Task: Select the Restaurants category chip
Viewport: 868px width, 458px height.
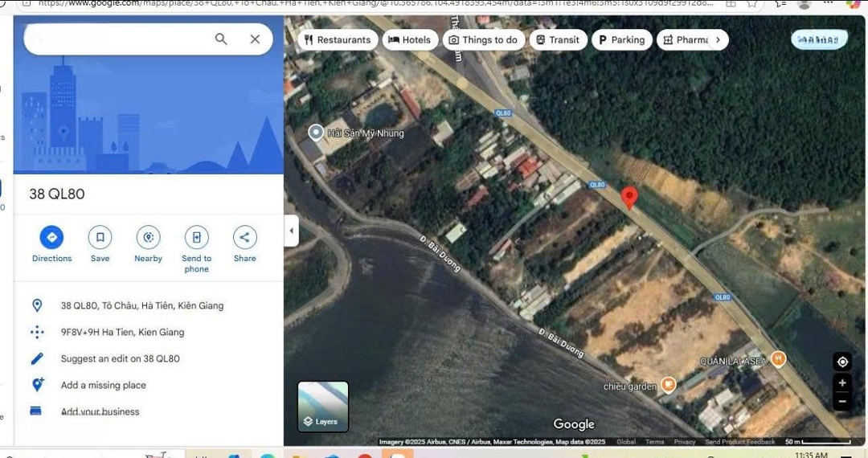Action: (338, 40)
